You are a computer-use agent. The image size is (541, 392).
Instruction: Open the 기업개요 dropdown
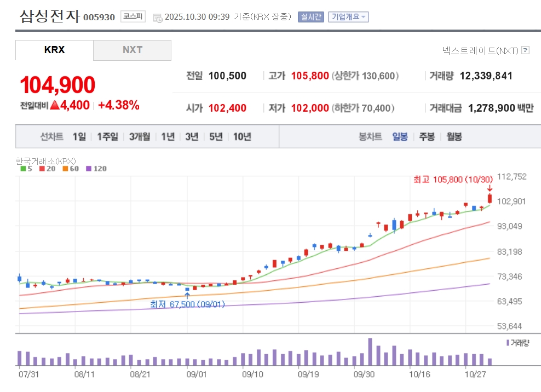[x=348, y=17]
